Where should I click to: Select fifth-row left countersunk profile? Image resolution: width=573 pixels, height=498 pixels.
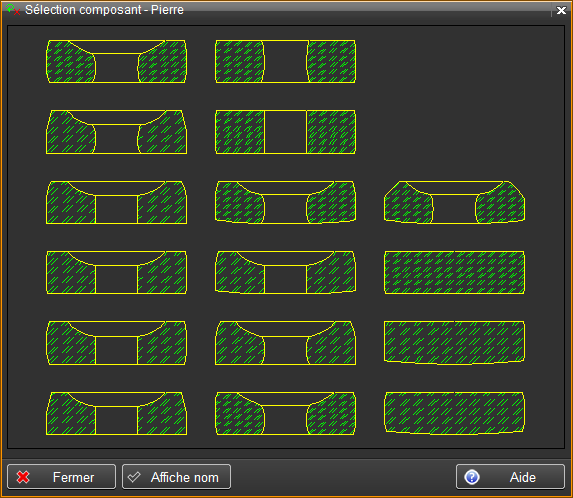(x=116, y=343)
